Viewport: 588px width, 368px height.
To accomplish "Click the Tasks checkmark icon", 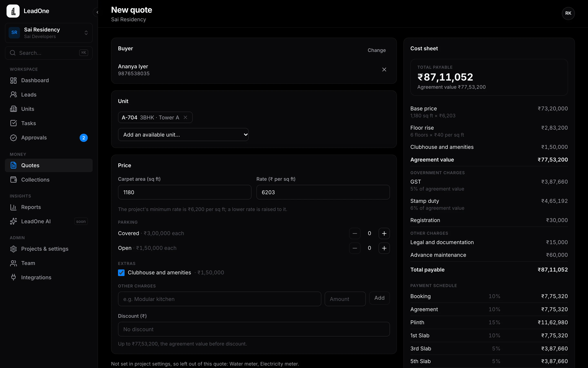I will 13,123.
